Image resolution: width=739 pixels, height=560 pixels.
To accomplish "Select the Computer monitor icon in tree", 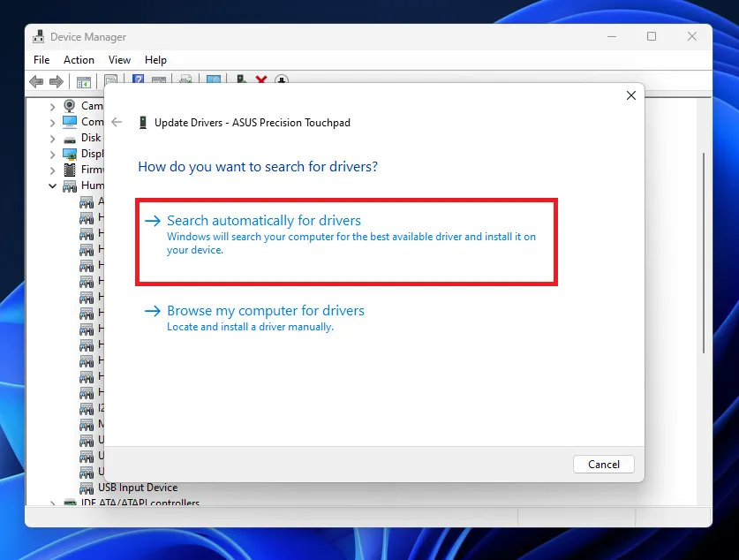I will click(69, 122).
